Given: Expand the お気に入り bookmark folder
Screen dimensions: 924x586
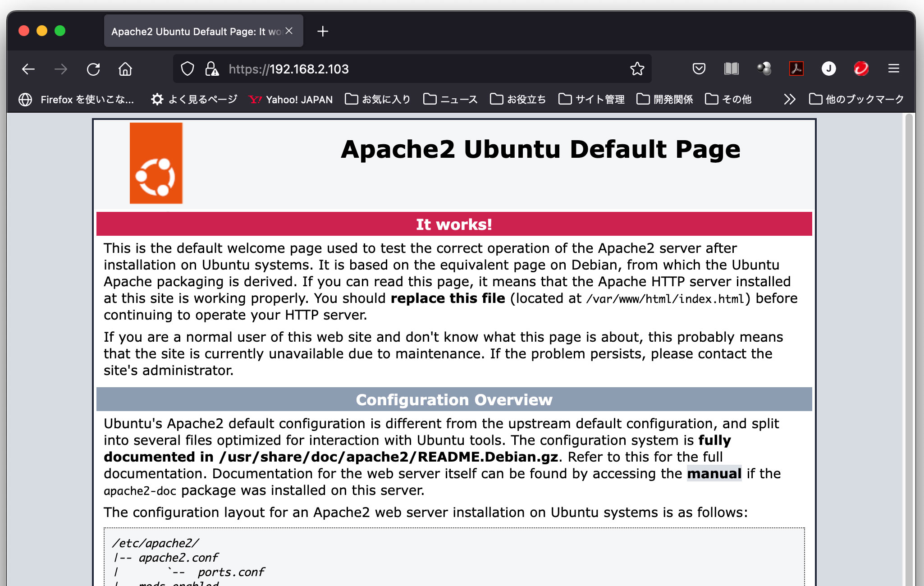Looking at the screenshot, I should tap(378, 99).
